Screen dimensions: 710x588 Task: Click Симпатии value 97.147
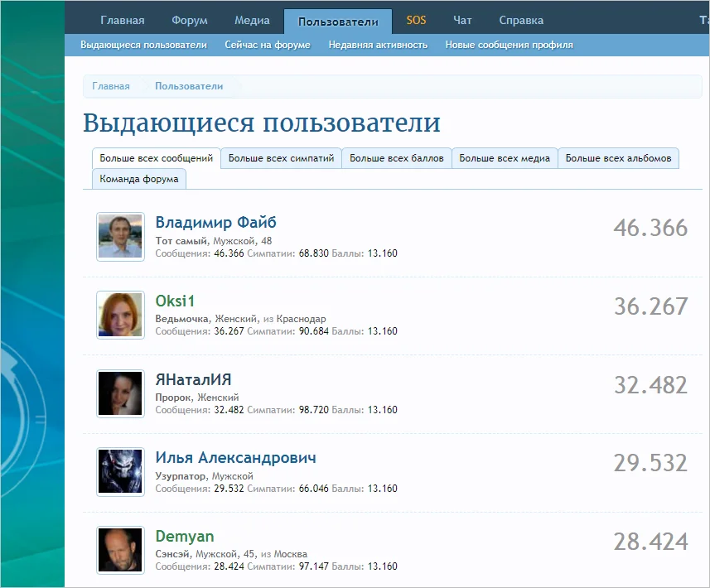pyautogui.click(x=313, y=566)
